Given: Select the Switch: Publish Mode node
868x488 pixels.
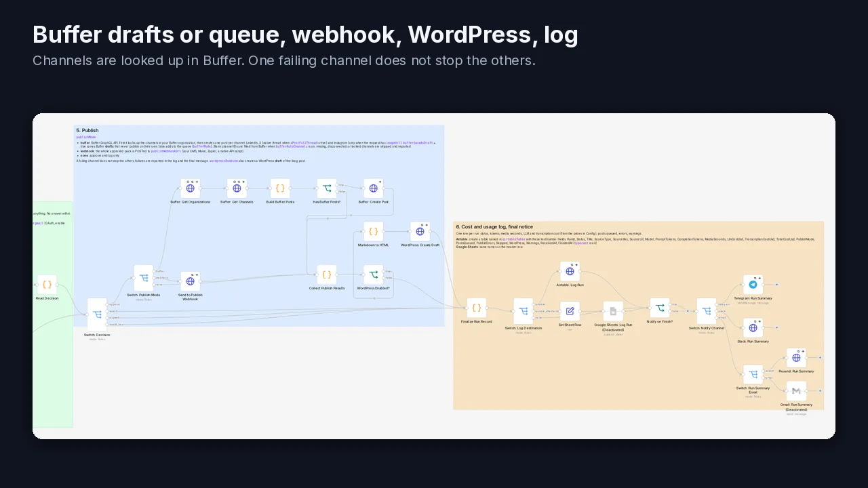Looking at the screenshot, I should 144,278.
